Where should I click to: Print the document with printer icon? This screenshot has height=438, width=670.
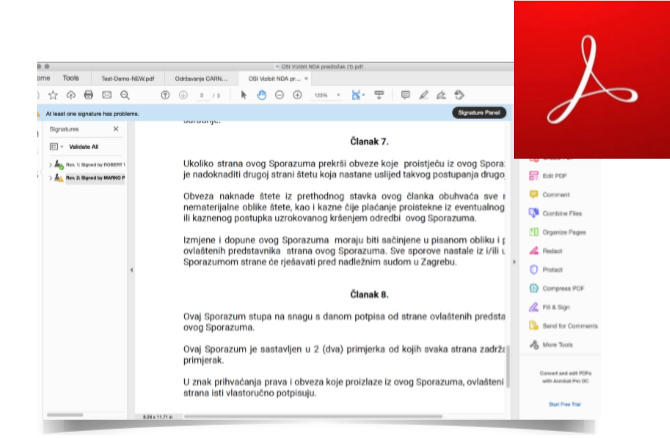(88, 95)
